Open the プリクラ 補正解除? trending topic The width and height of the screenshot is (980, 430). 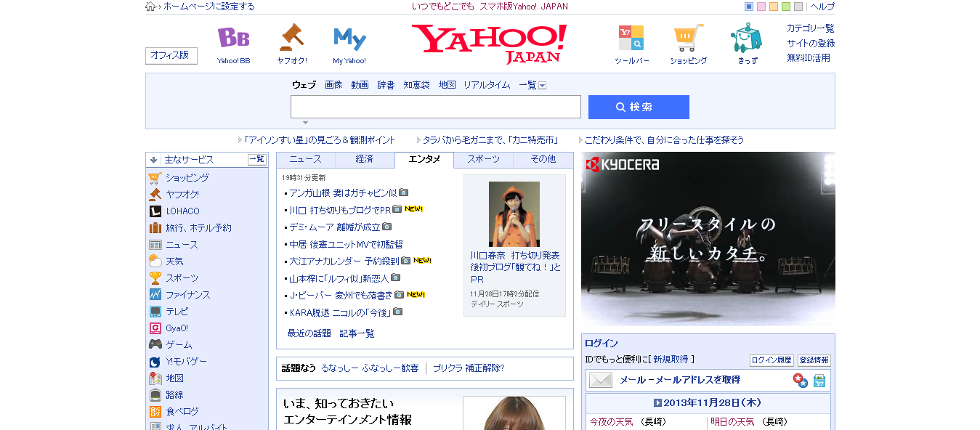[x=469, y=368]
